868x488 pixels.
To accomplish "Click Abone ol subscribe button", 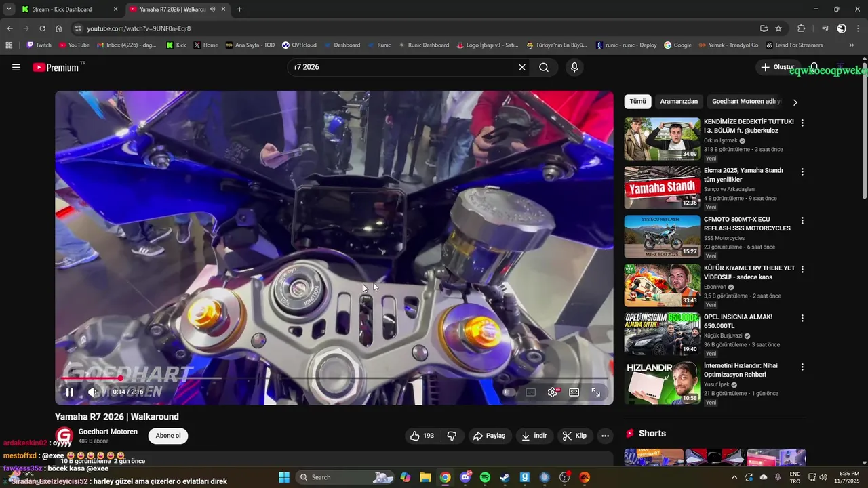I will [x=168, y=436].
